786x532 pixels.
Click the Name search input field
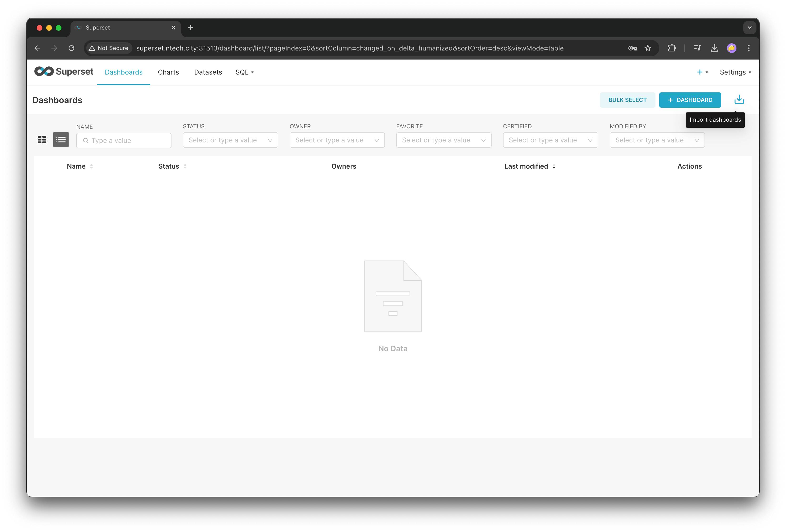129,140
